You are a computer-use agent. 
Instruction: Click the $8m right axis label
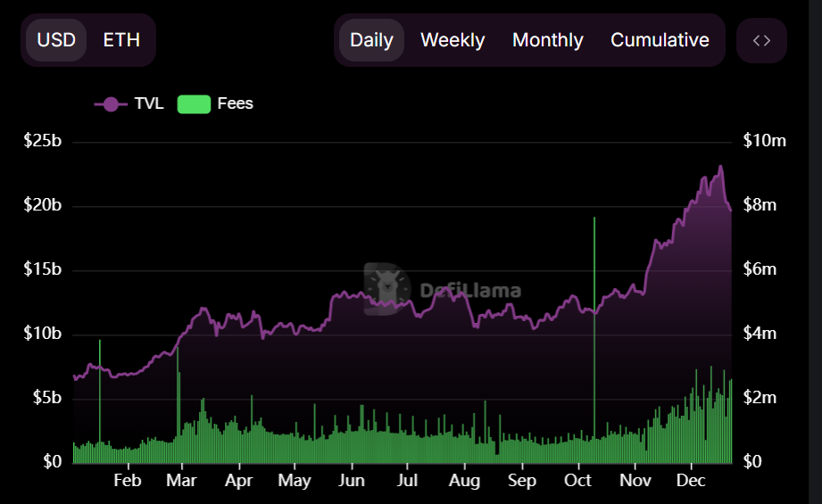click(x=760, y=205)
